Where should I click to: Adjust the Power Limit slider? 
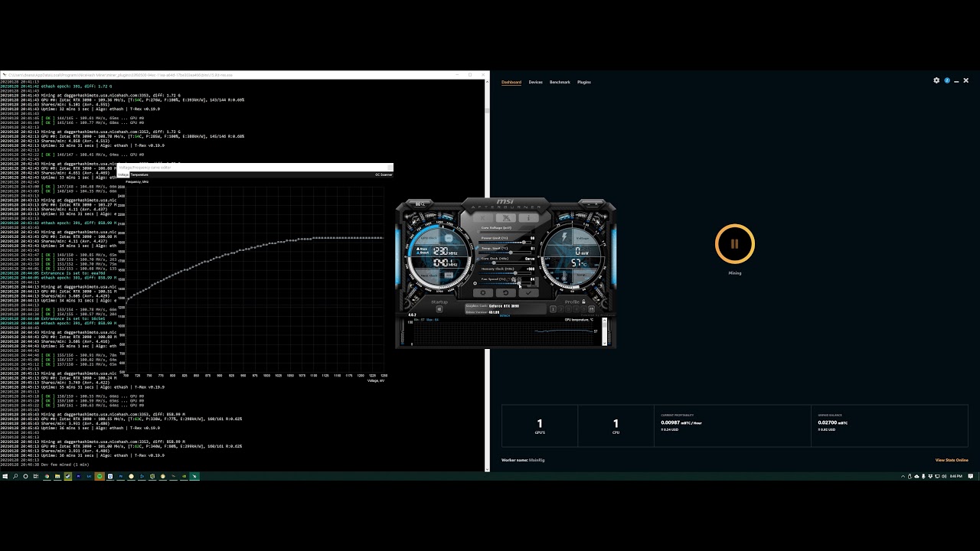505,243
